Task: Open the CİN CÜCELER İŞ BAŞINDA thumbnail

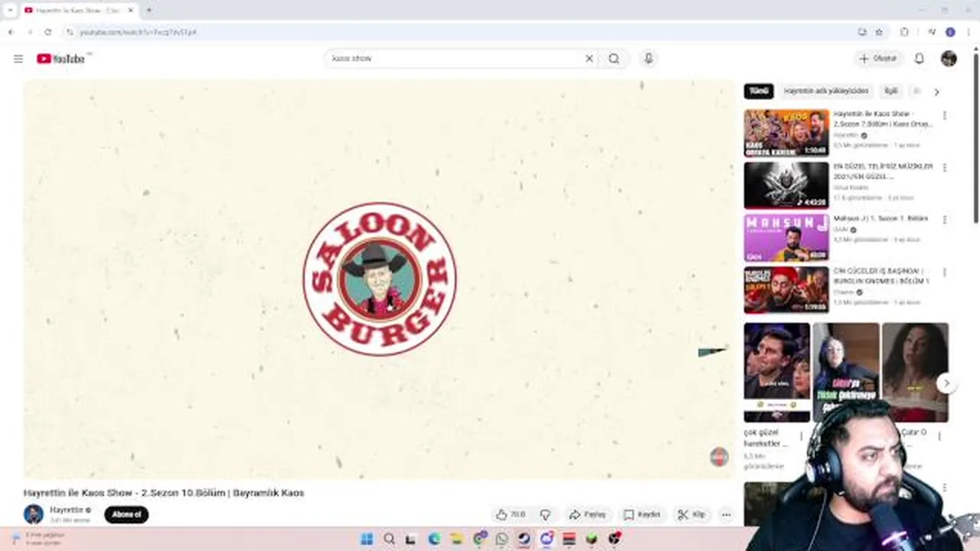Action: click(x=786, y=289)
